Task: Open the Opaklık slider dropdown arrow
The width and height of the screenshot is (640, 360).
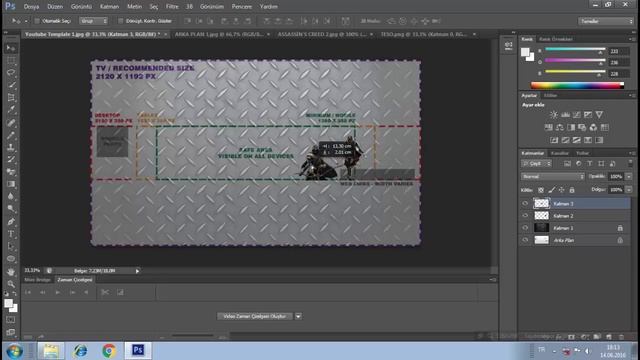Action: coord(629,177)
